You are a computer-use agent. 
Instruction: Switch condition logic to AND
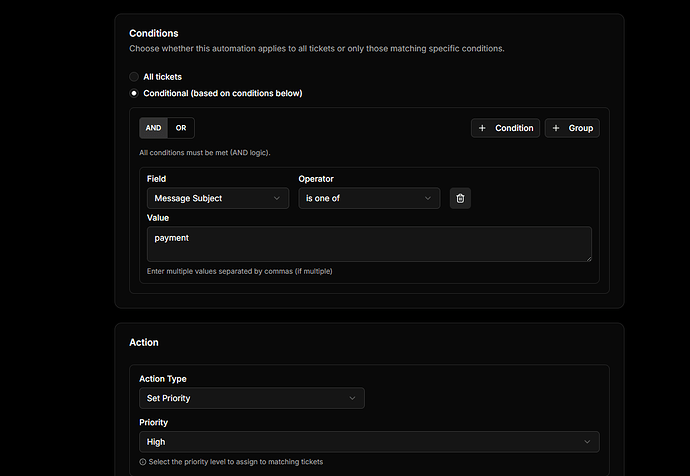point(154,128)
